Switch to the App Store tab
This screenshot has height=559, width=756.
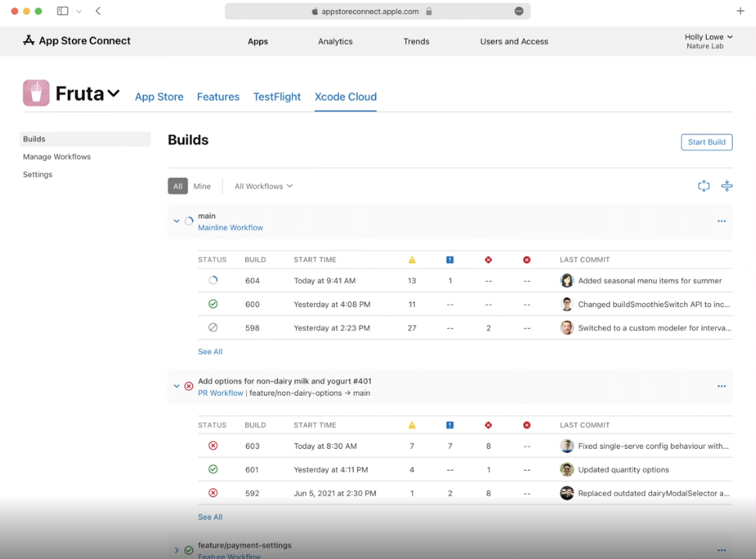pyautogui.click(x=159, y=97)
